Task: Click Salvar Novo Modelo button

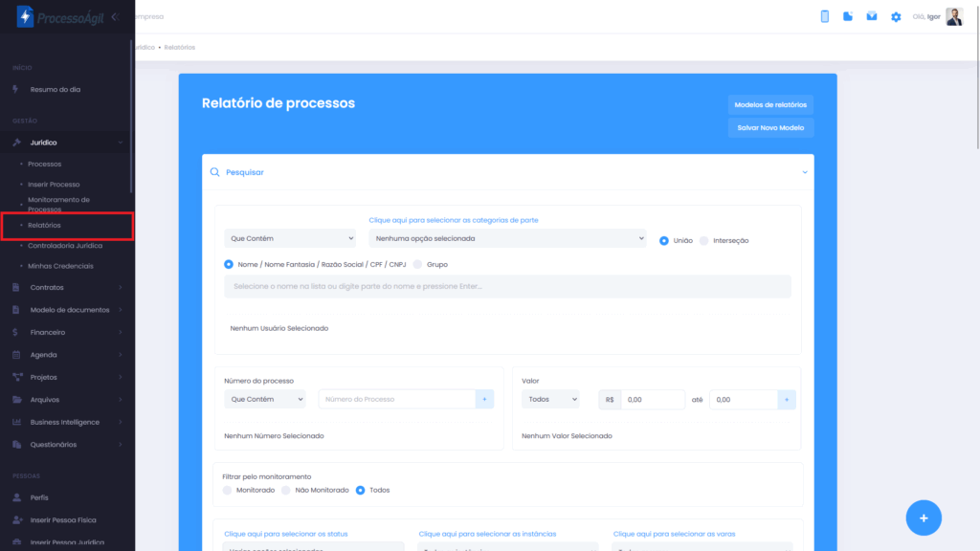Action: (770, 127)
